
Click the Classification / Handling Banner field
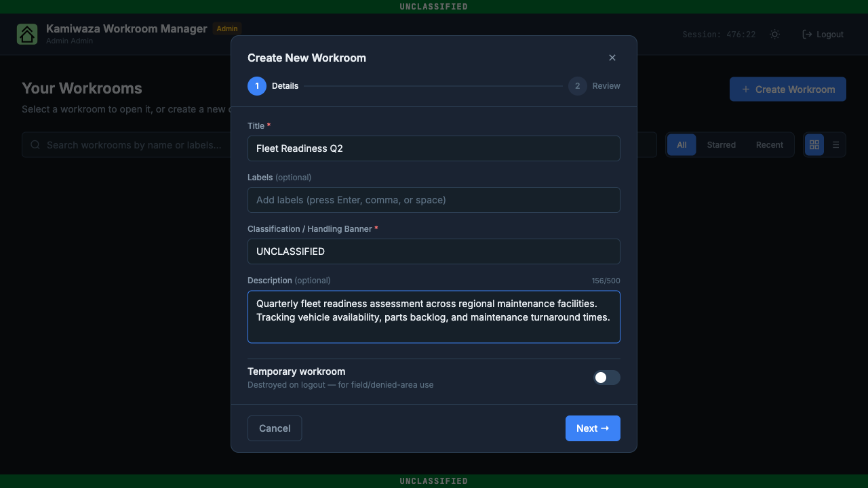click(434, 251)
